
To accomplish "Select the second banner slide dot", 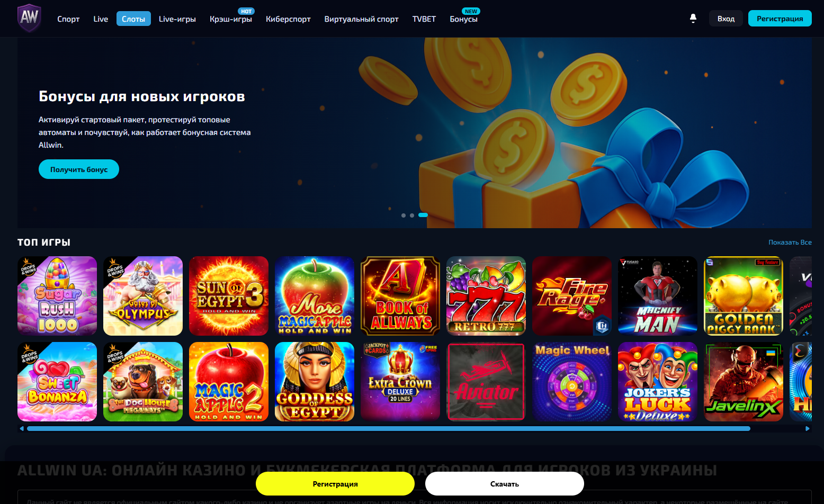I will tap(411, 215).
